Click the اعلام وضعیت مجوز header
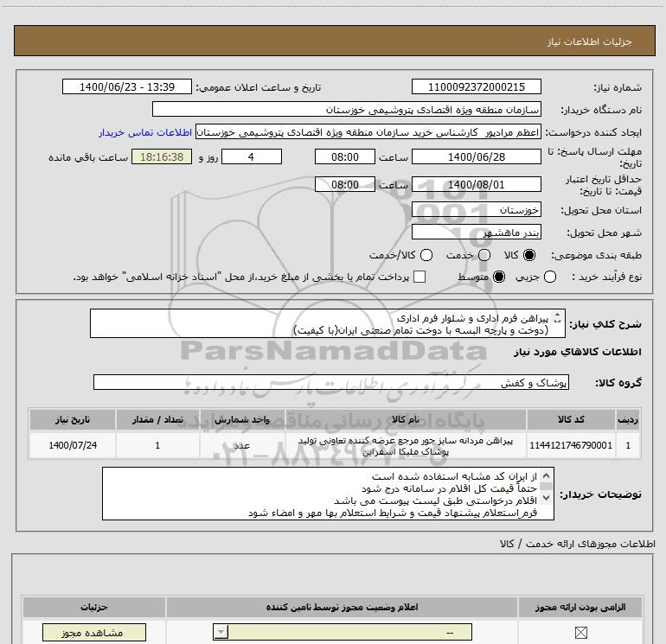The width and height of the screenshot is (666, 644). click(x=342, y=607)
